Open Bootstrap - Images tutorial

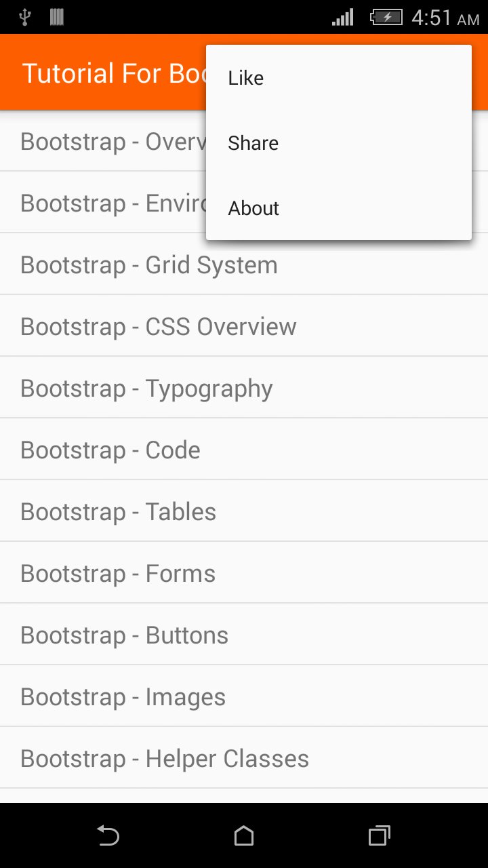click(x=123, y=697)
